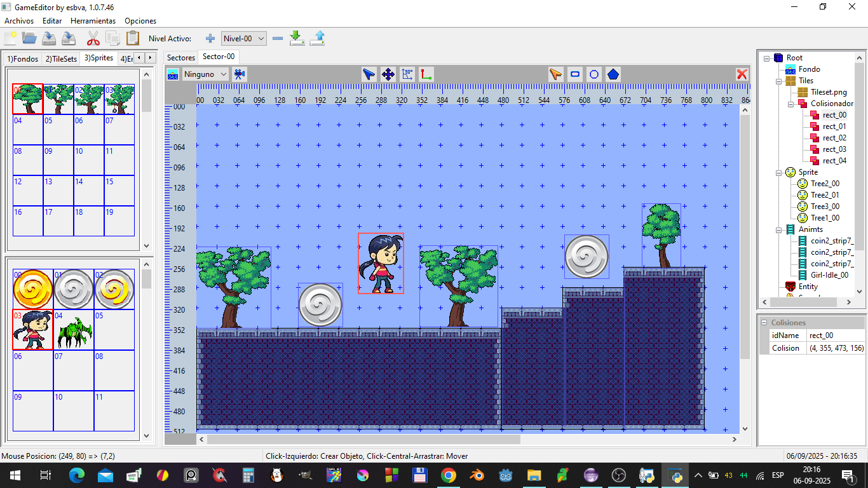868x488 pixels.
Task: Collapse the Tiles tree node
Action: pyautogui.click(x=779, y=81)
